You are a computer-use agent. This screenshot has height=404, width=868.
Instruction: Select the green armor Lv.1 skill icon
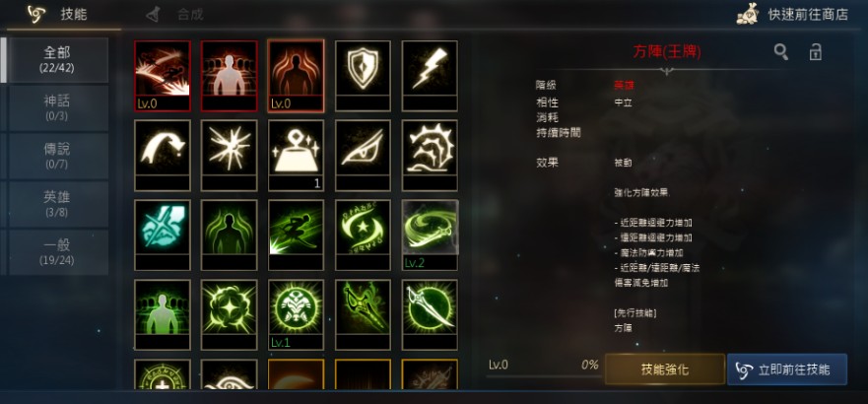pos(296,315)
